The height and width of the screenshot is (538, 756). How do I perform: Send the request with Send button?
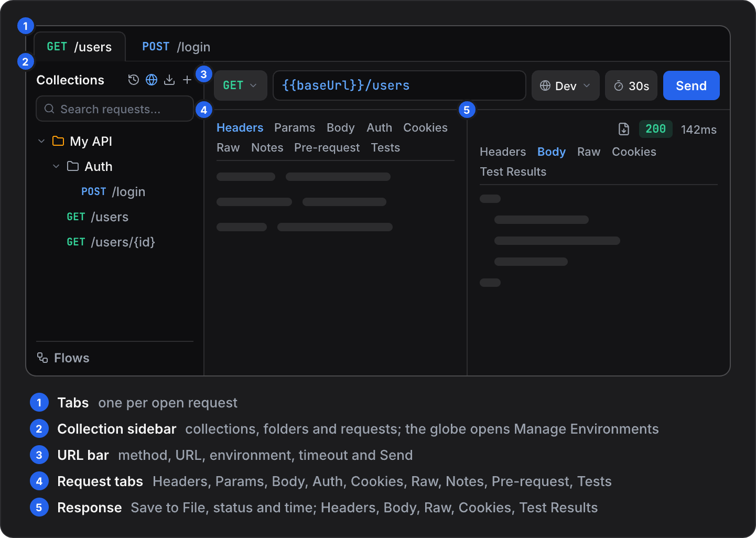point(692,85)
